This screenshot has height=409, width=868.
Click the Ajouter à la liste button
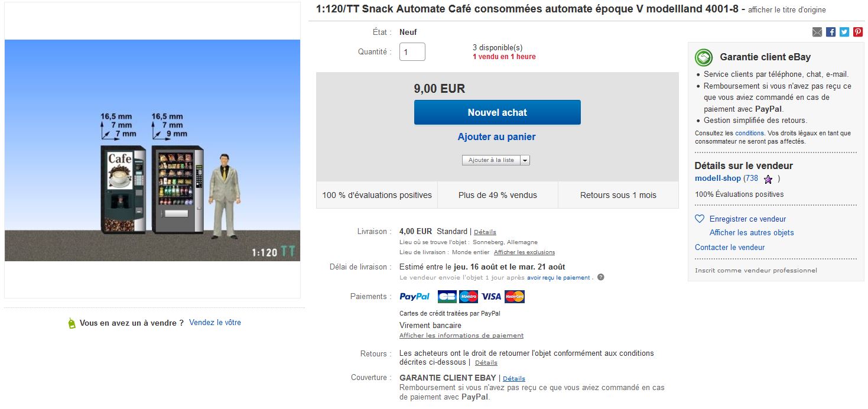pyautogui.click(x=491, y=160)
